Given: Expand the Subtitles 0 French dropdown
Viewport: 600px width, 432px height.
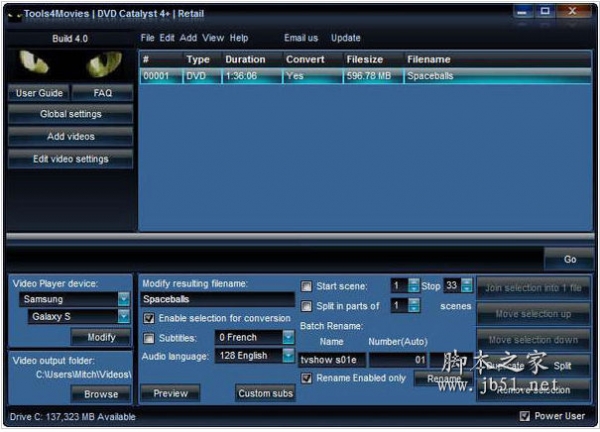Looking at the screenshot, I should (x=289, y=337).
